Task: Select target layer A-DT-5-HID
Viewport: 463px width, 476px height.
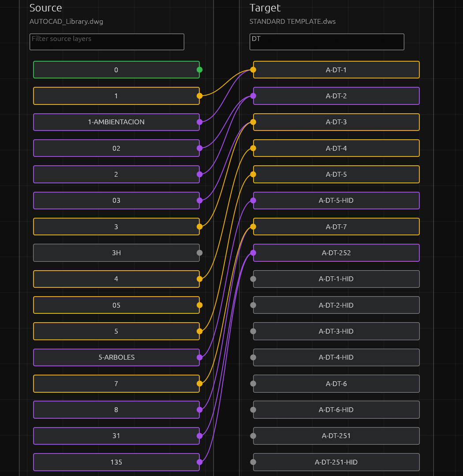Action: click(336, 201)
